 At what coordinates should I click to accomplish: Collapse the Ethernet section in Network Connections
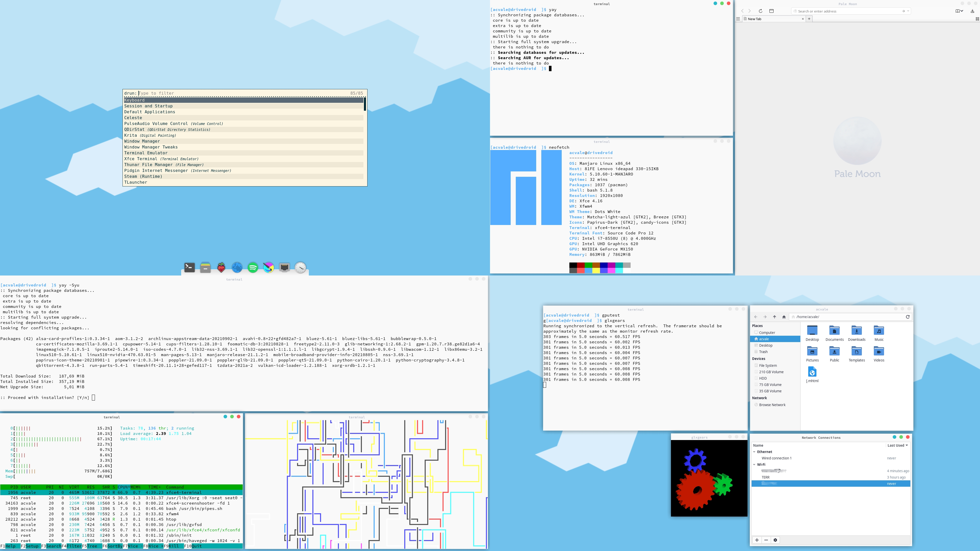[x=754, y=452]
